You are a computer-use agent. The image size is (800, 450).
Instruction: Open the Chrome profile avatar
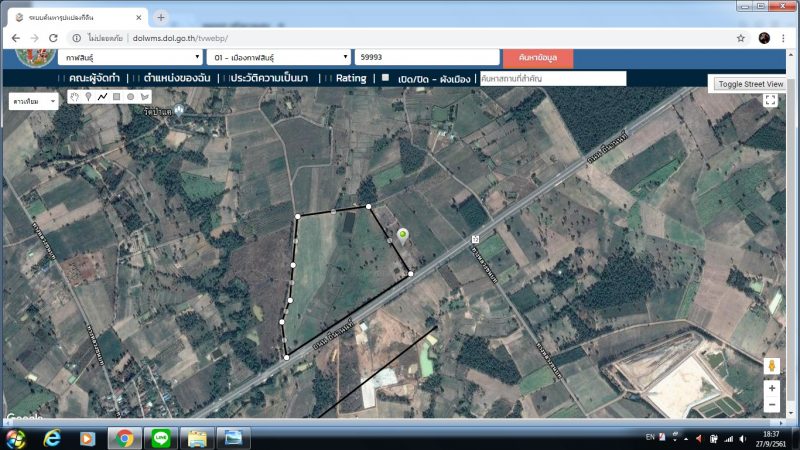pyautogui.click(x=764, y=38)
